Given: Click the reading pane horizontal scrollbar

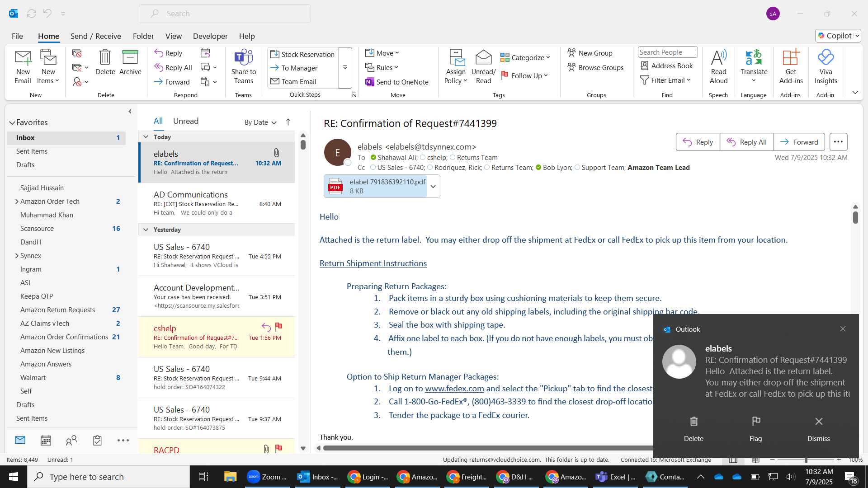Looking at the screenshot, I should coord(487,448).
